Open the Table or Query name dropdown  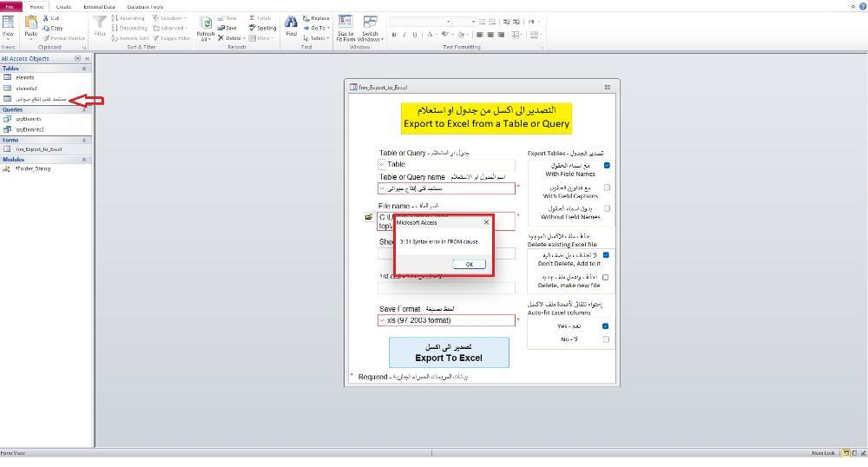[x=382, y=188]
